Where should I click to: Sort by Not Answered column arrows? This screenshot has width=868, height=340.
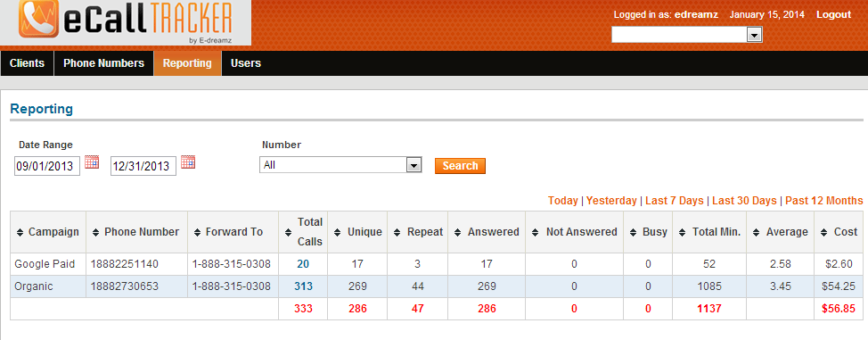pos(536,232)
